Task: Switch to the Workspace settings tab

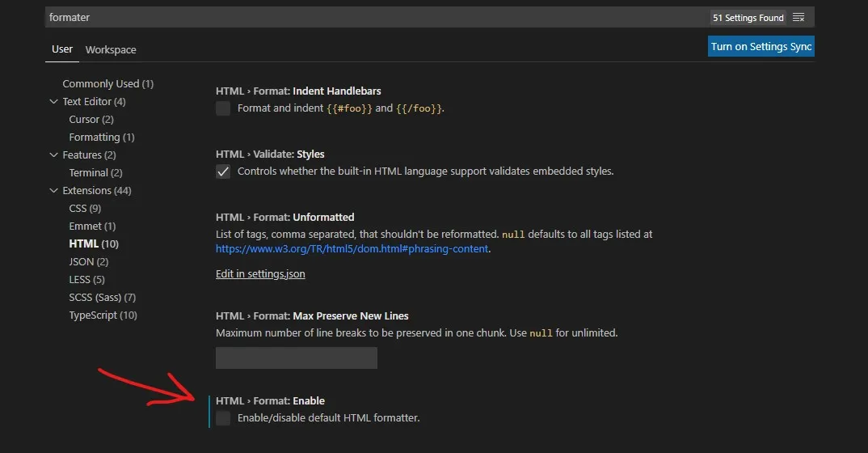Action: tap(111, 49)
